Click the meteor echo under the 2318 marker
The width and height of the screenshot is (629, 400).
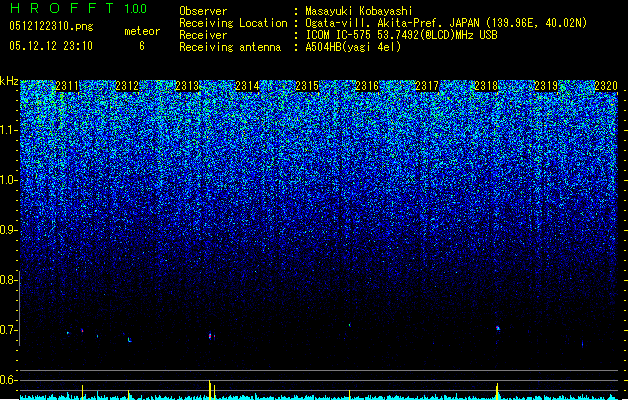498,328
